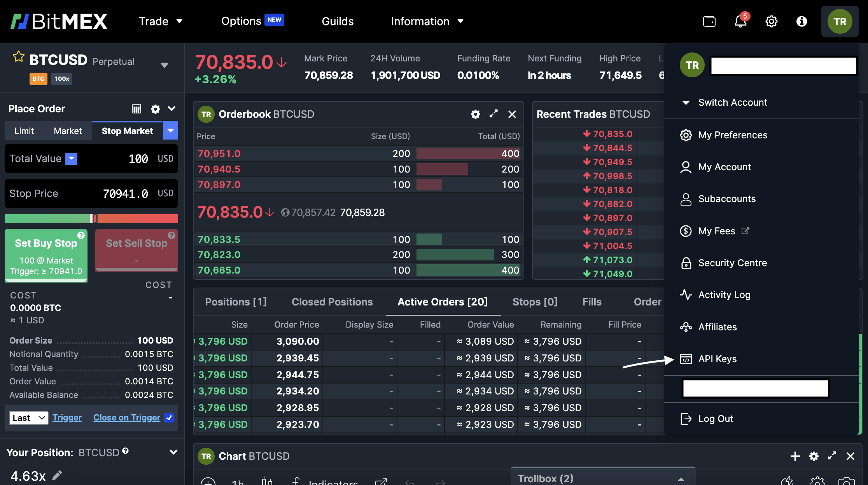Open Guilds in top navigation

coord(338,21)
